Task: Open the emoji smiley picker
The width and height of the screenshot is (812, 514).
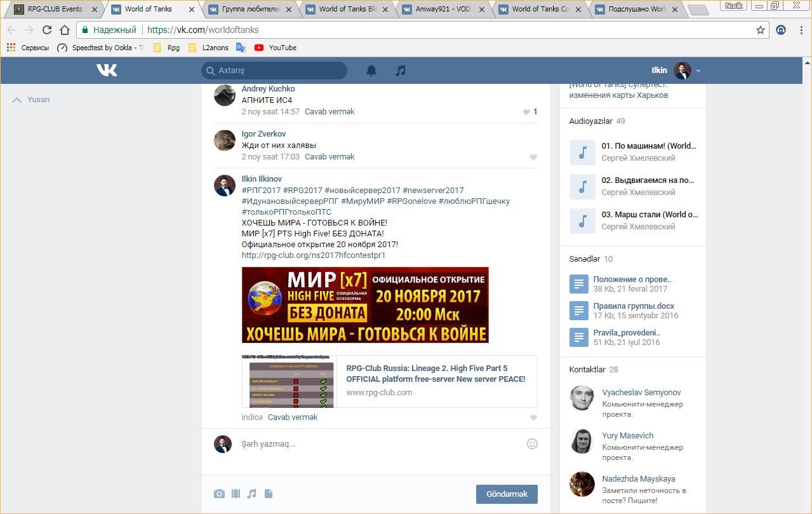Action: tap(532, 443)
